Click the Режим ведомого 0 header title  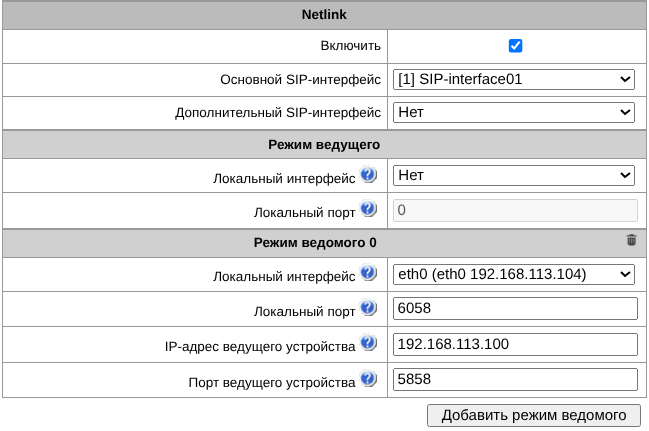tap(324, 242)
